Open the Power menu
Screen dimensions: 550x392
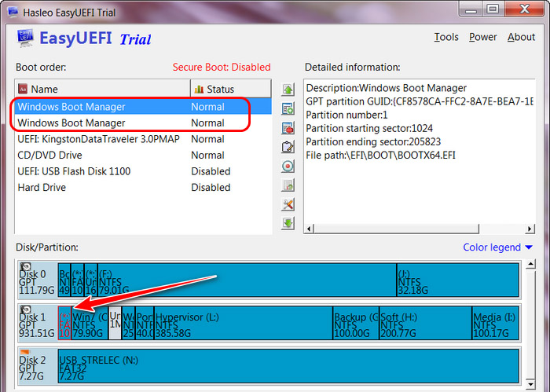[x=482, y=37]
